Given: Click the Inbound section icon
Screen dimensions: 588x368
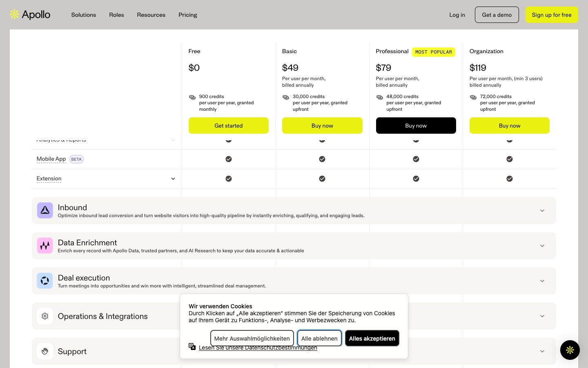Looking at the screenshot, I should click(45, 211).
